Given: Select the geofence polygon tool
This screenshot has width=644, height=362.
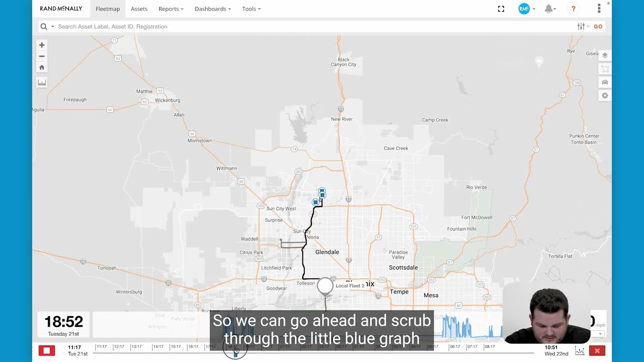Looking at the screenshot, I should 605,69.
